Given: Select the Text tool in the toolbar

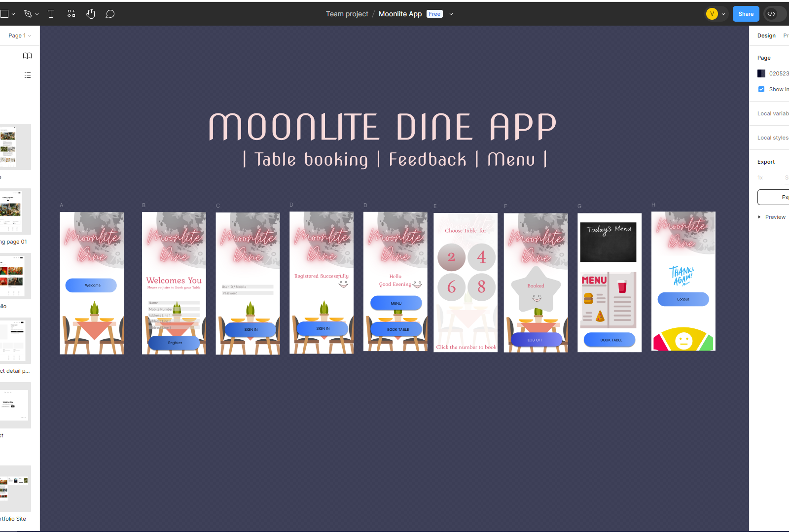Looking at the screenshot, I should coord(51,13).
